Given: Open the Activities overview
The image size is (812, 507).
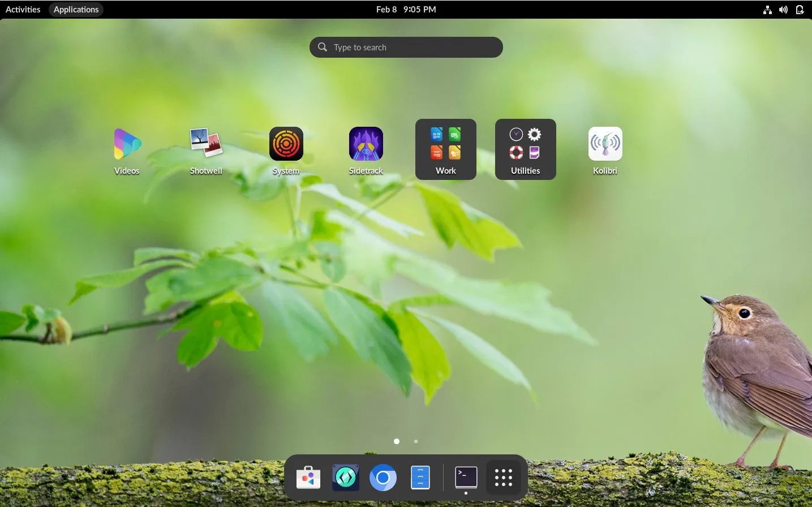Looking at the screenshot, I should 23,9.
